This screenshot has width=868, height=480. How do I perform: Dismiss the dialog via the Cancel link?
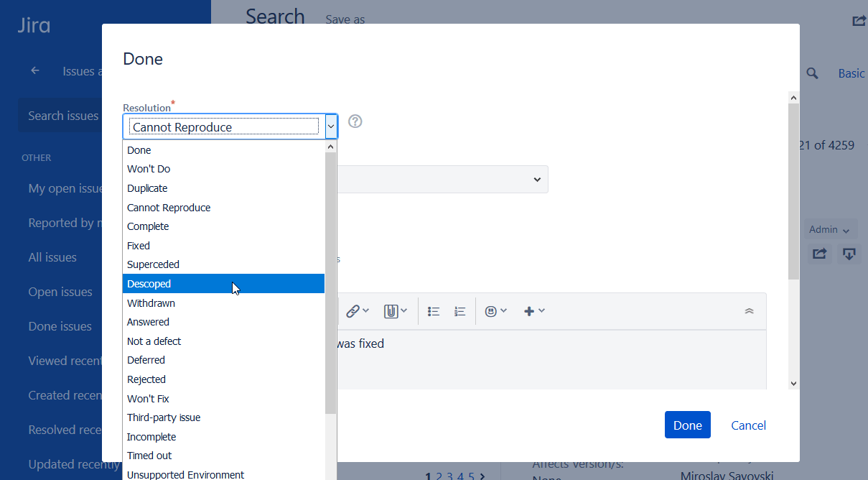point(747,425)
